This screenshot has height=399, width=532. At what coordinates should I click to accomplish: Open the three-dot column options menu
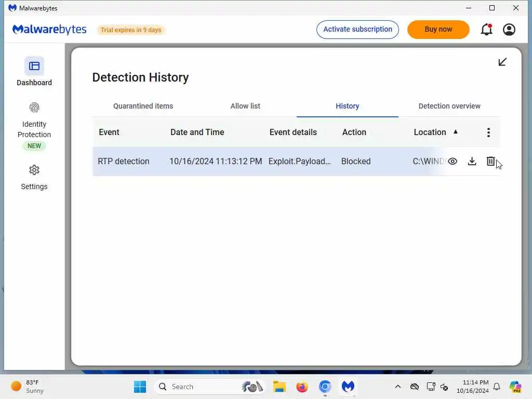(x=488, y=132)
